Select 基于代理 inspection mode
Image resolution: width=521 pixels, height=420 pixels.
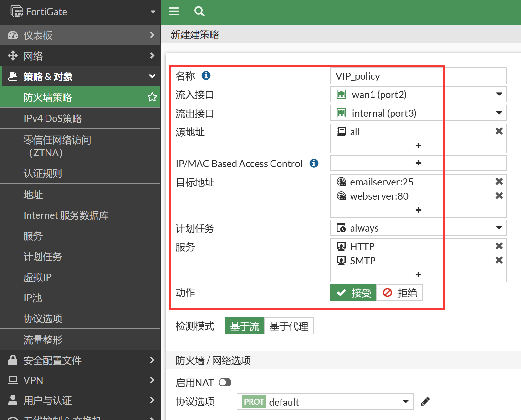pos(289,326)
